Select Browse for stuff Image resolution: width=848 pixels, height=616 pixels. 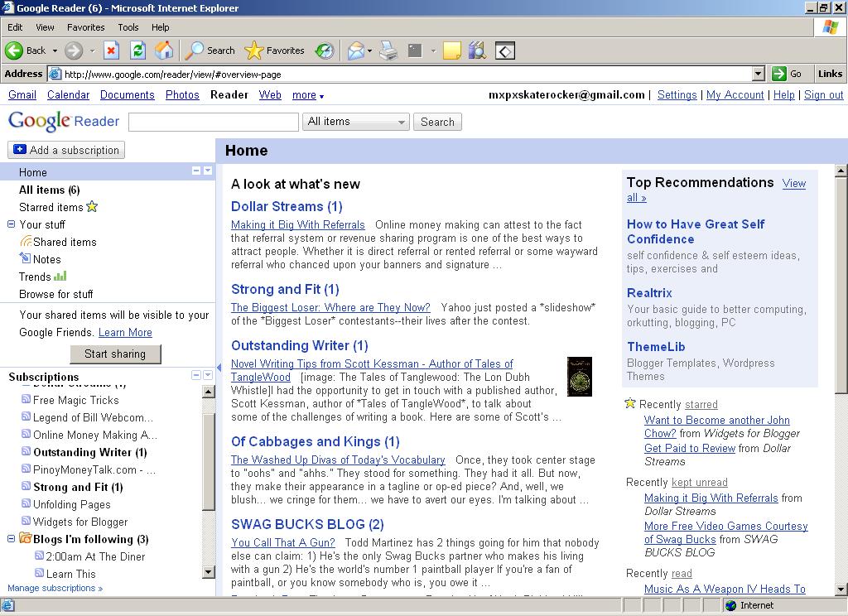(56, 294)
